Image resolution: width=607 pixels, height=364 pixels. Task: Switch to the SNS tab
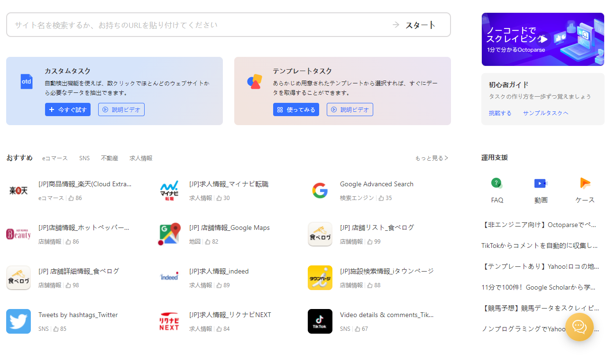coord(84,158)
